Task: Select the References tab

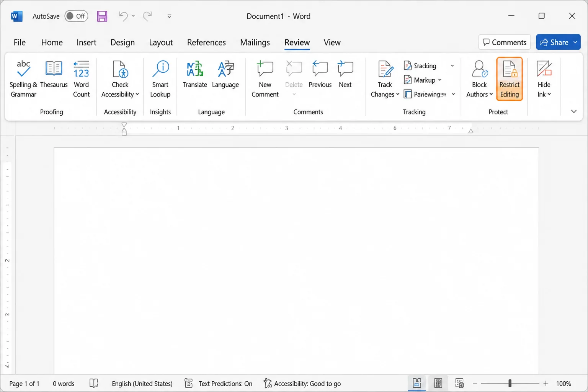Action: coord(206,42)
